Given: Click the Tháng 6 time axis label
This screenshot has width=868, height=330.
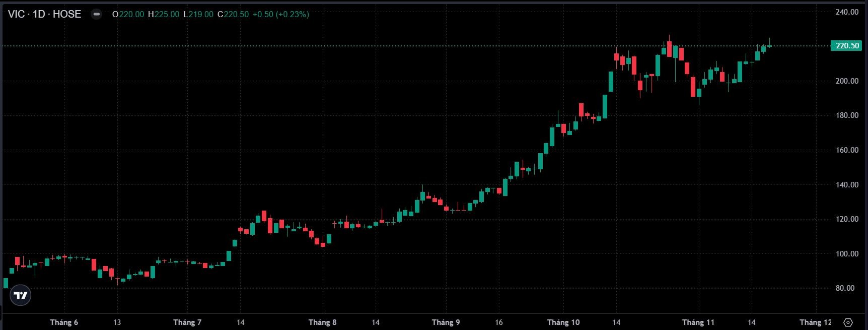Looking at the screenshot, I should tap(64, 322).
